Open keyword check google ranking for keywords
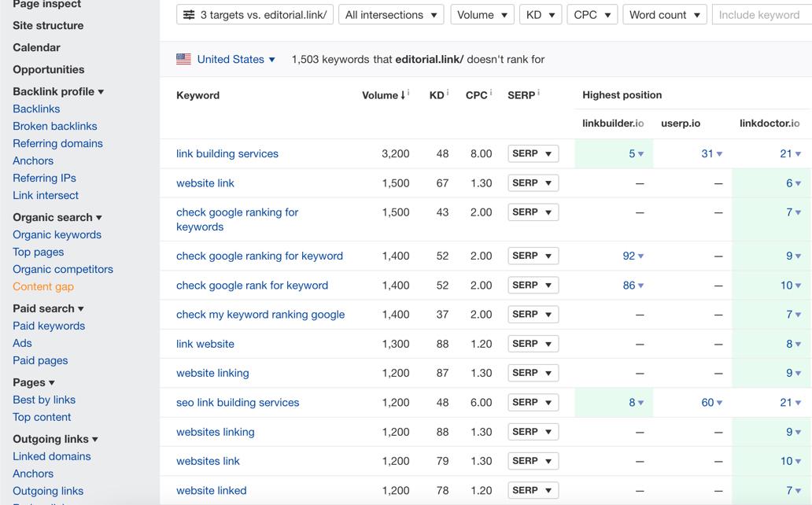 (x=237, y=219)
